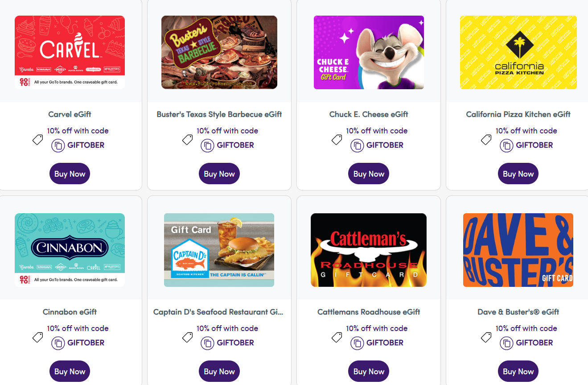Select the Dave & Buster's card artwork
Image resolution: width=588 pixels, height=385 pixels.
coord(518,250)
